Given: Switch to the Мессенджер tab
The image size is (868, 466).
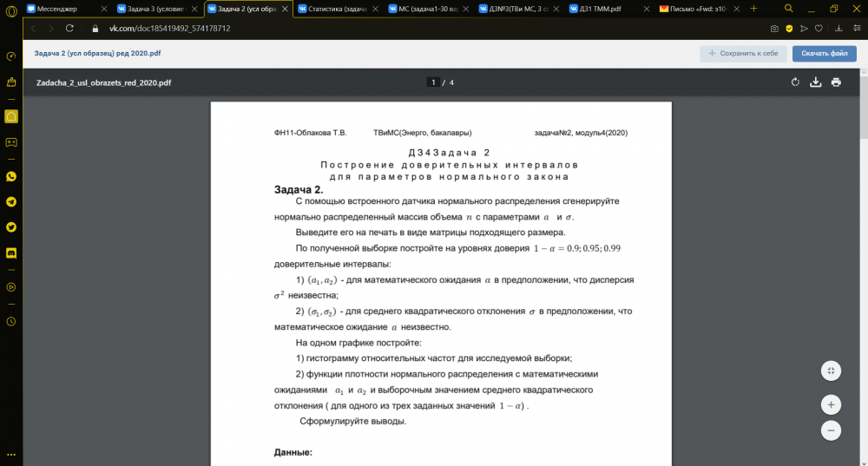Looking at the screenshot, I should 67,9.
